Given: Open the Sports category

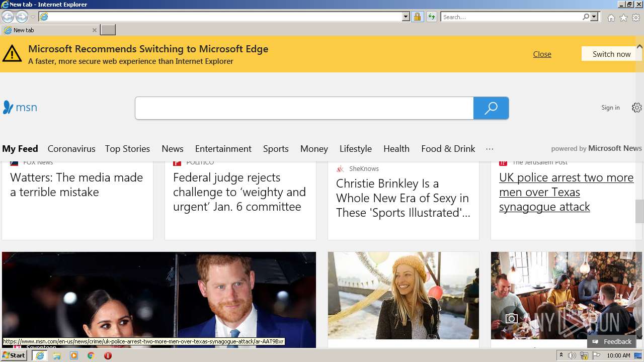Looking at the screenshot, I should (276, 149).
